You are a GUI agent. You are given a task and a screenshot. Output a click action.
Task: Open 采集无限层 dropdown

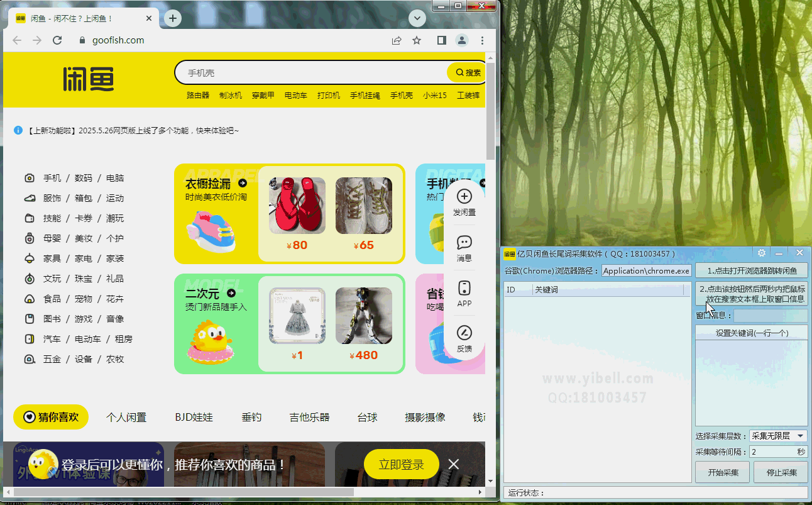point(778,436)
